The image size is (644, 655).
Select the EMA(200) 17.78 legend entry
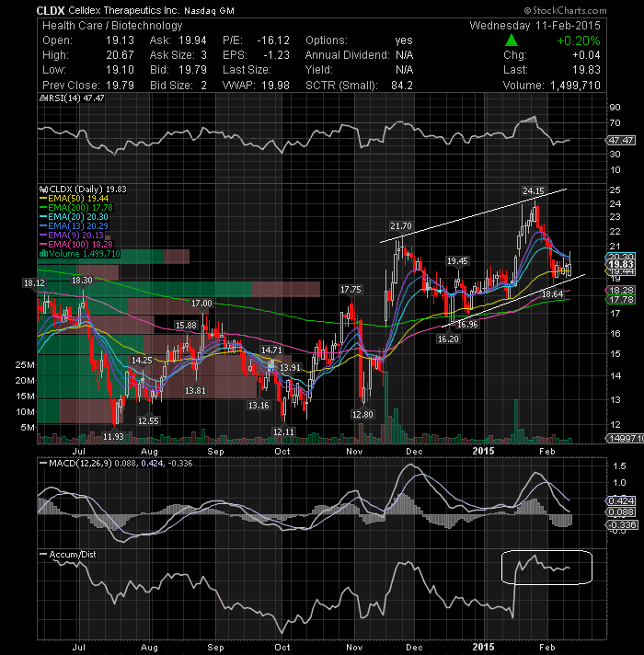point(76,208)
